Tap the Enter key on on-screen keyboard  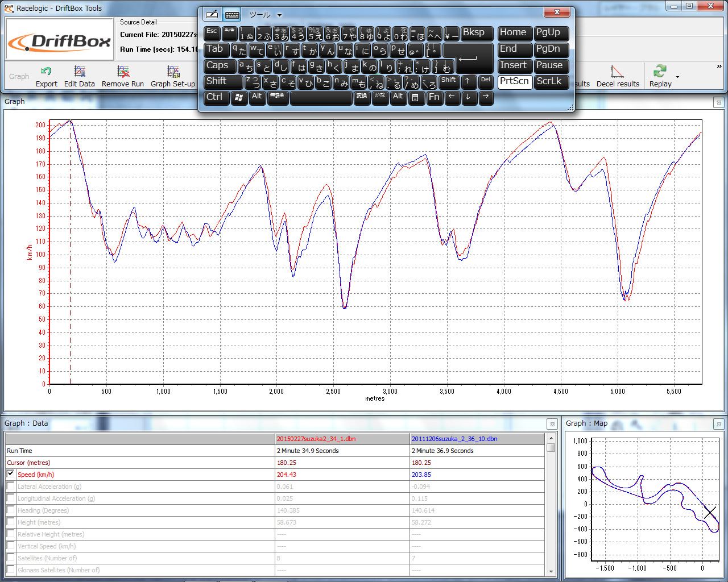coord(468,57)
